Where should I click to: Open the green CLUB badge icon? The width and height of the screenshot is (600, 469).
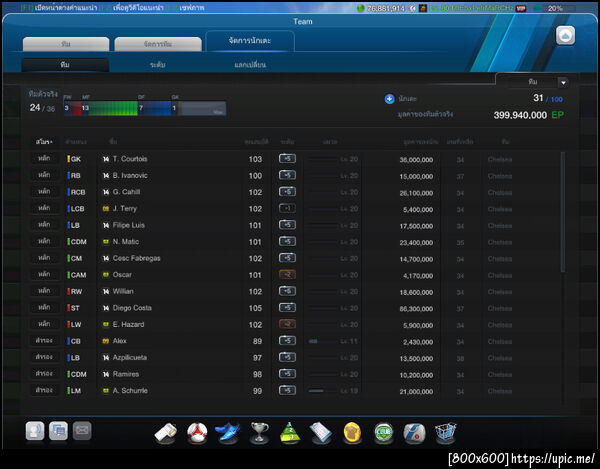point(384,433)
